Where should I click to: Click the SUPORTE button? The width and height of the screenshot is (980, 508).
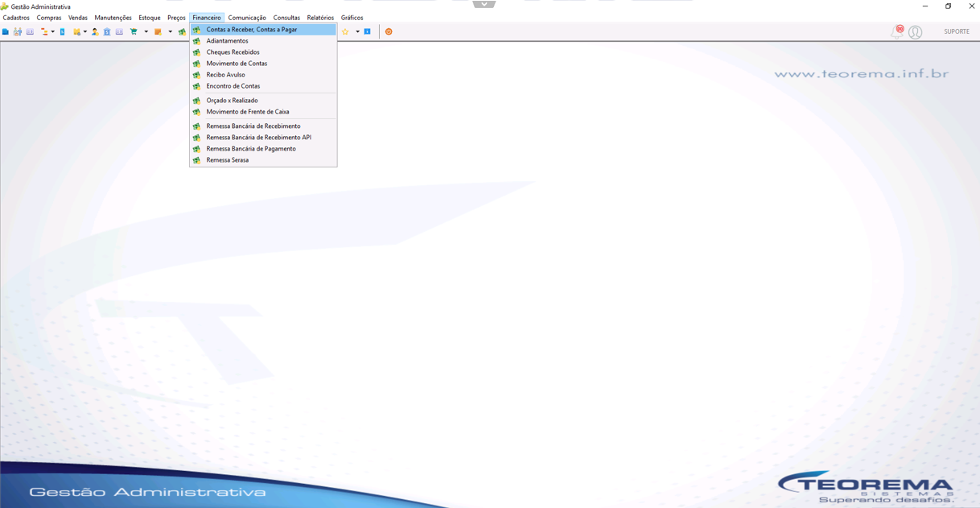click(957, 31)
